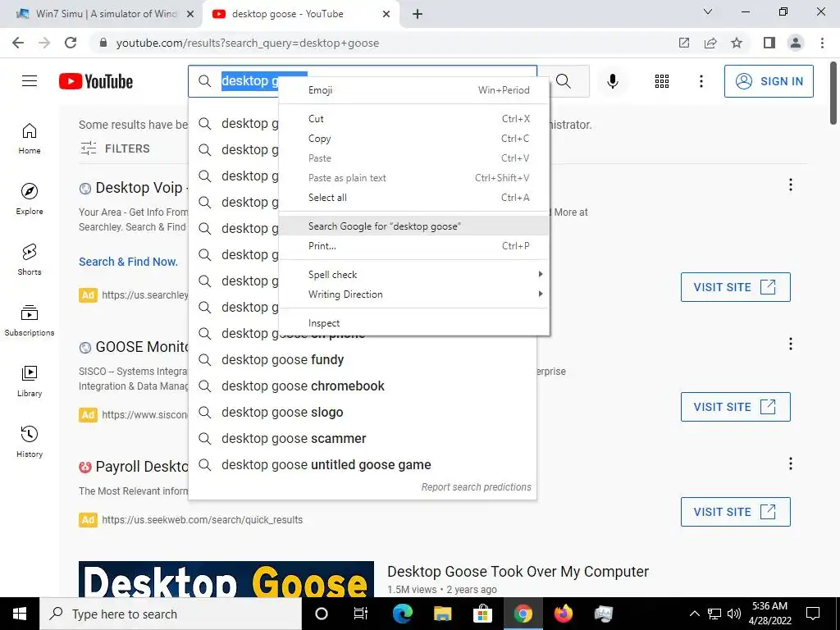The width and height of the screenshot is (840, 630).
Task: Choose Emoji in the context menu
Action: (x=414, y=90)
